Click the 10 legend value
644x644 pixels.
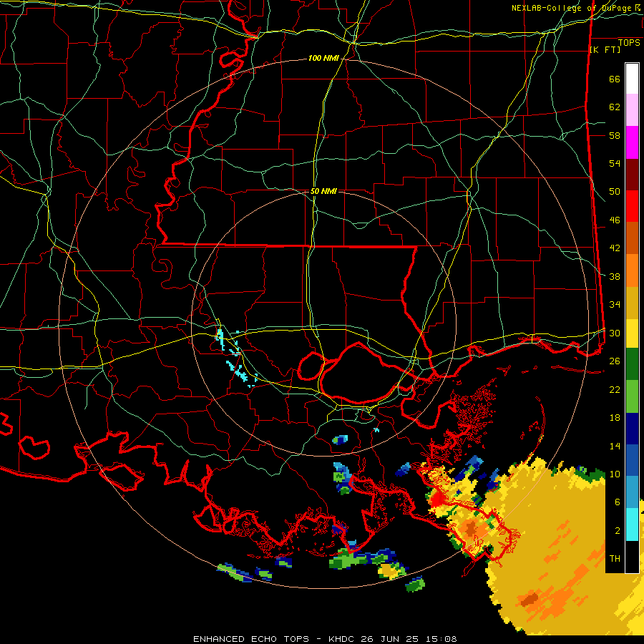(x=615, y=474)
